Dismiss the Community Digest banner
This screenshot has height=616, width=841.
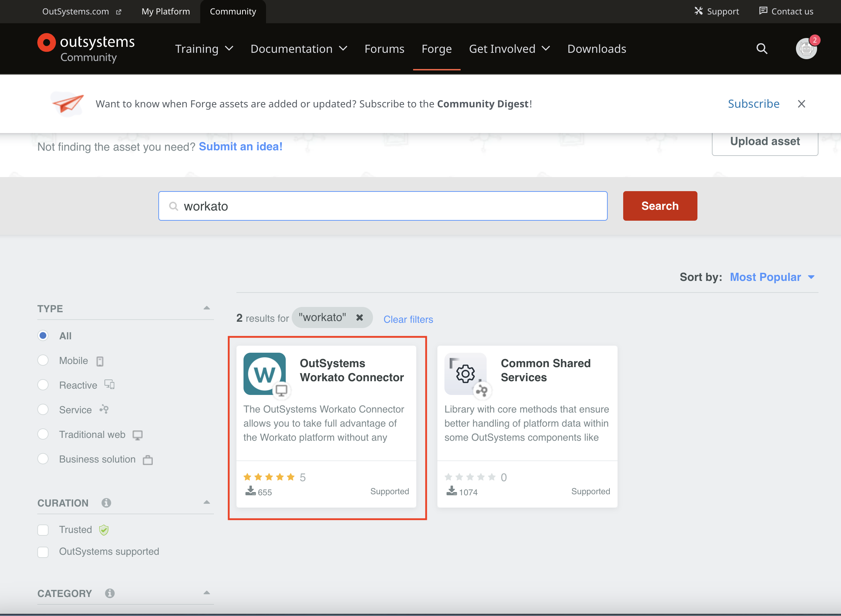pyautogui.click(x=801, y=103)
